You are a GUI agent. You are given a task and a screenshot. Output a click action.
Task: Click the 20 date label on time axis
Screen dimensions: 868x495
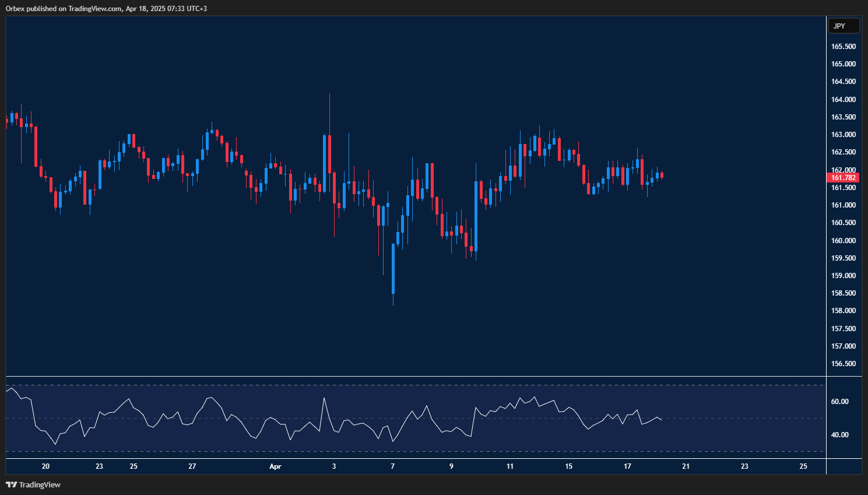point(46,466)
